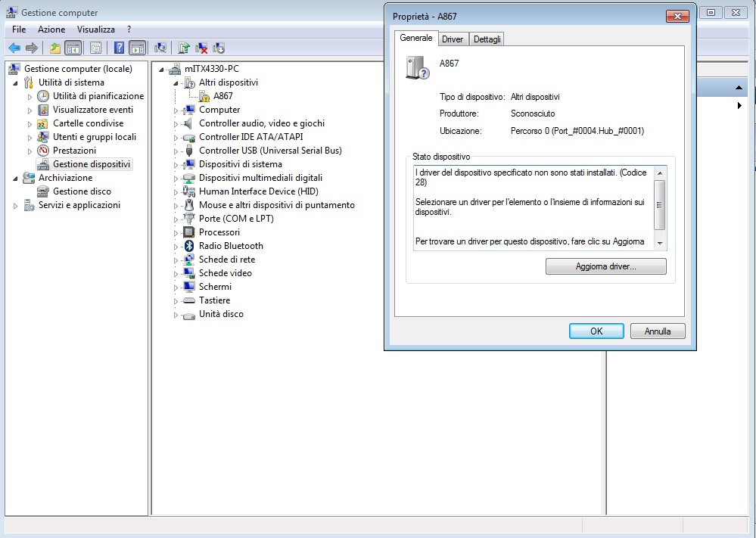
Task: Collapse the Archiviazione node
Action: coord(15,179)
